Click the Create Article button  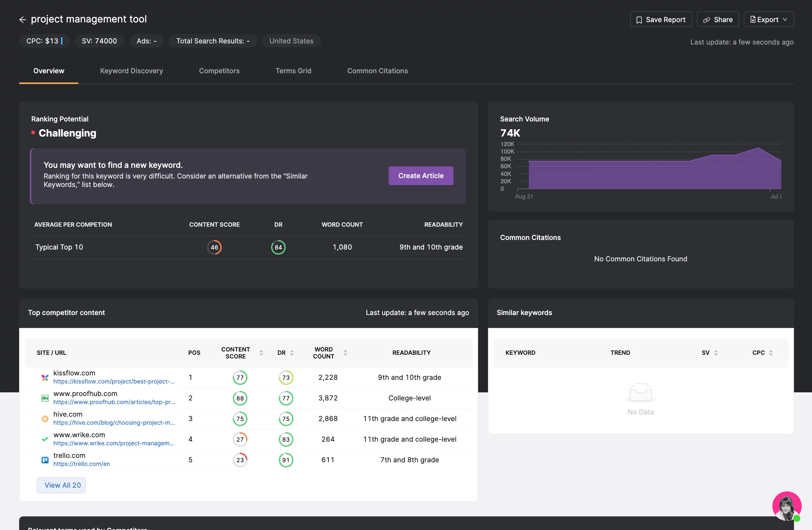[x=421, y=175]
